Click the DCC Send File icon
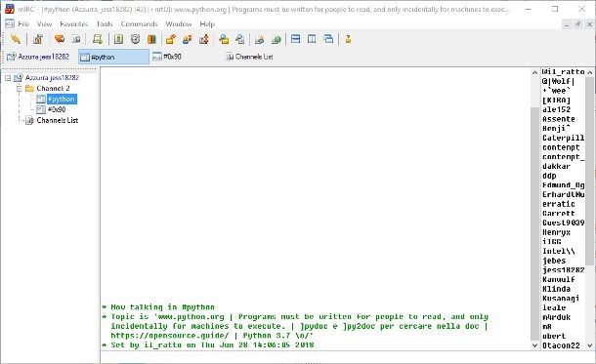Screen dimensions: 596x364 171,39
